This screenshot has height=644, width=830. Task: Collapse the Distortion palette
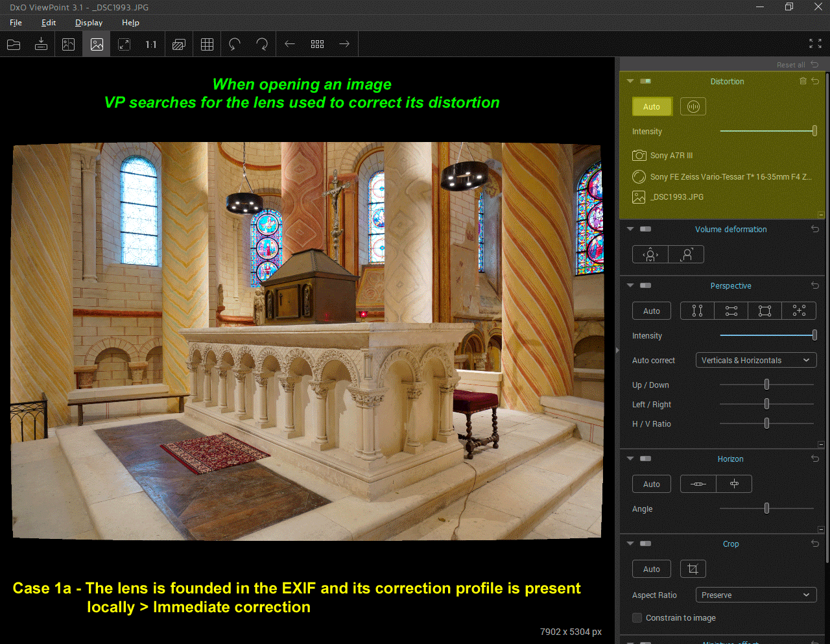pyautogui.click(x=630, y=81)
